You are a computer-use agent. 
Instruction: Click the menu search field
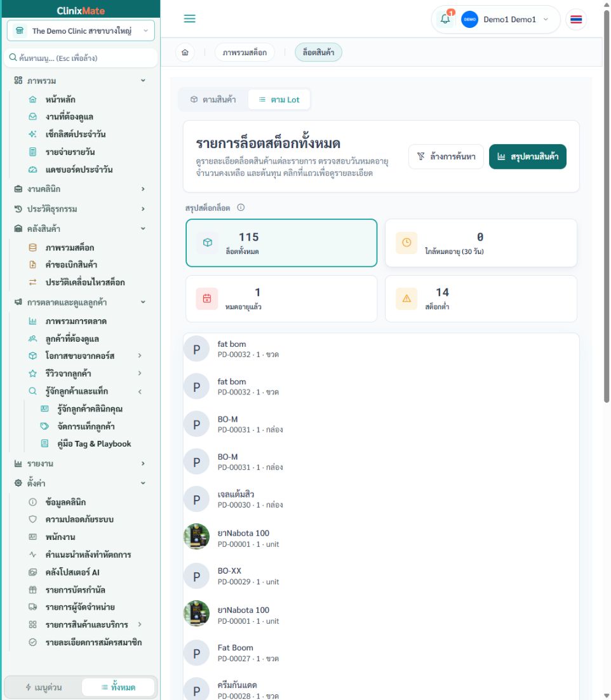tap(81, 58)
